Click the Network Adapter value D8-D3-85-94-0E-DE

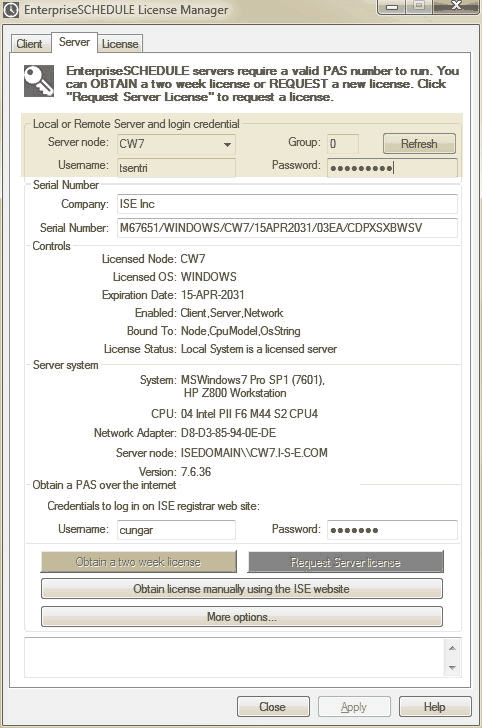pos(228,433)
